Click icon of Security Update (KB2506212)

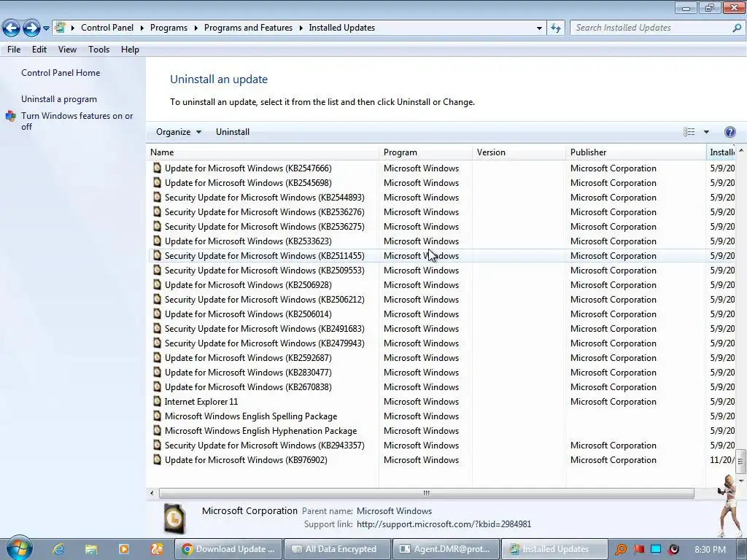pyautogui.click(x=158, y=300)
